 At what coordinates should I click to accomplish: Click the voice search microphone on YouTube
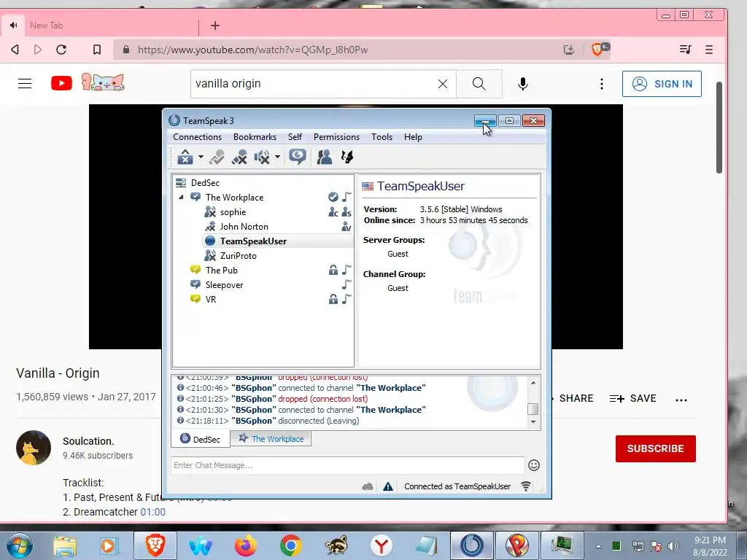(522, 84)
